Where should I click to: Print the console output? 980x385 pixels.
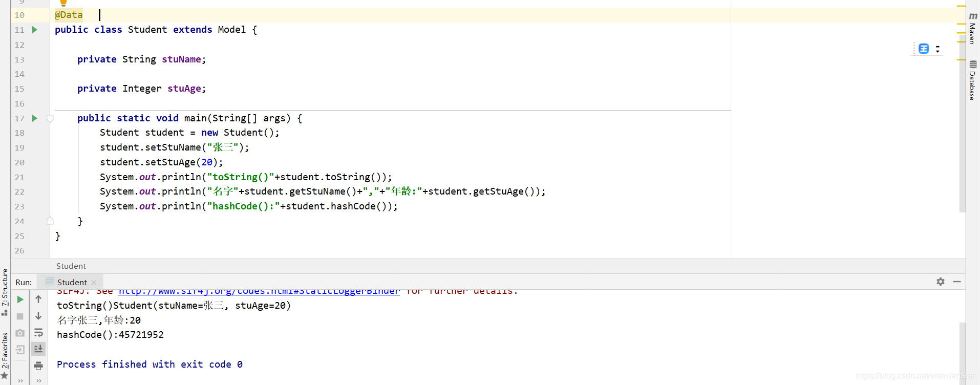pos(38,366)
